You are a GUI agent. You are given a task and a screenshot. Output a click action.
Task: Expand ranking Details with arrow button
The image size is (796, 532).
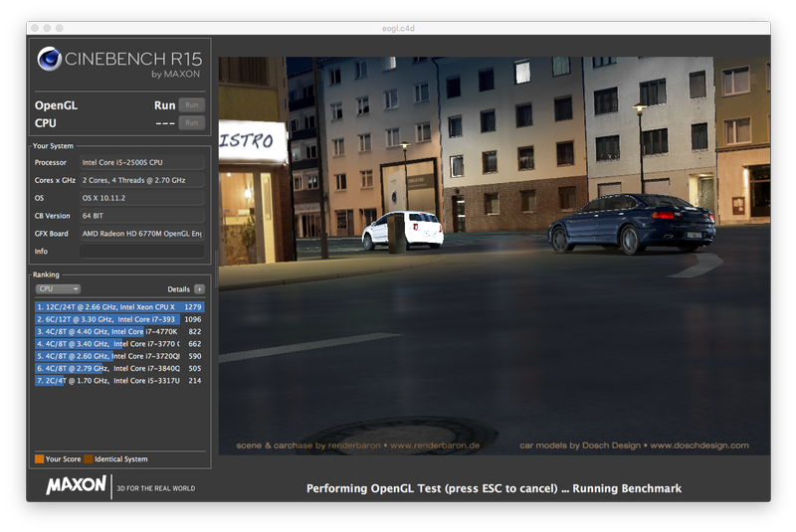pos(199,289)
